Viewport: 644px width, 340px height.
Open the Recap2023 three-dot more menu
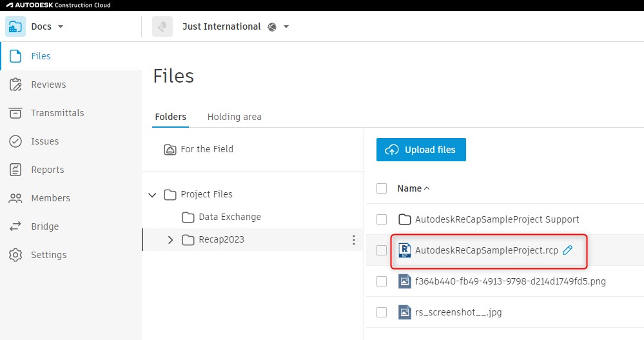[x=354, y=240]
